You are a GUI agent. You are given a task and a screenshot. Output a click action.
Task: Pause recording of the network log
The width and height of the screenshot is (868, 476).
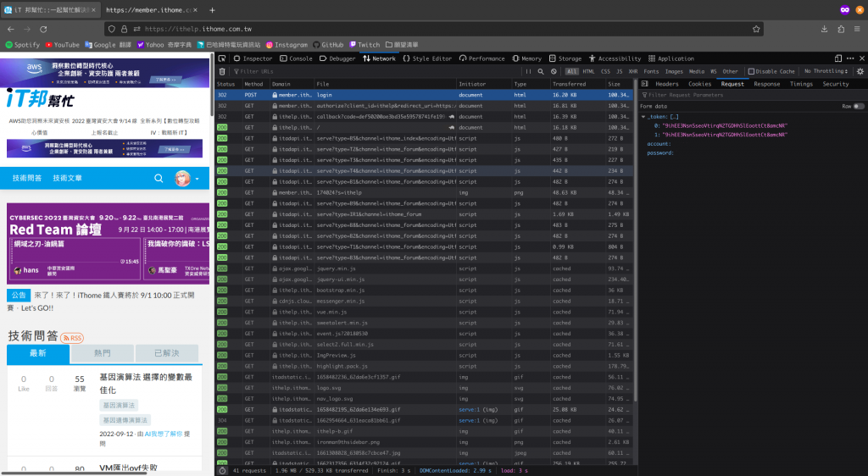point(529,71)
